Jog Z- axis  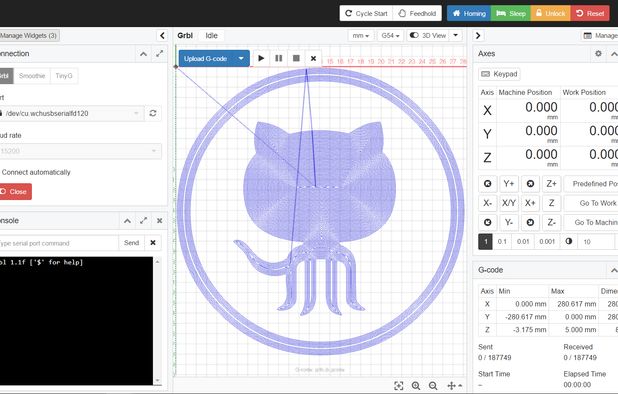551,222
